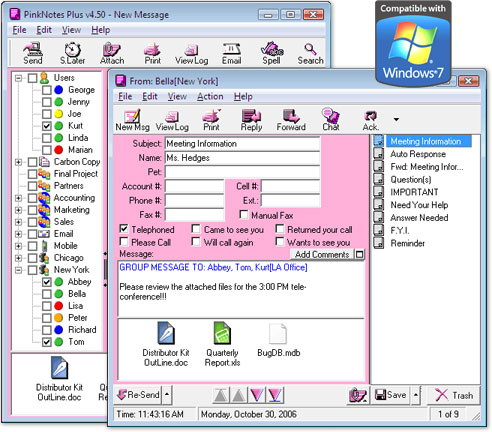Image resolution: width=492 pixels, height=432 pixels.
Task: Go to next message pink down arrow
Action: (256, 395)
